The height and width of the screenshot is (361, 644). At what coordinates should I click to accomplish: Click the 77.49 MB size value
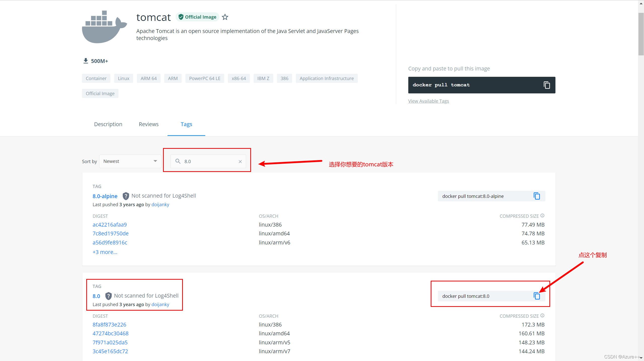(533, 225)
